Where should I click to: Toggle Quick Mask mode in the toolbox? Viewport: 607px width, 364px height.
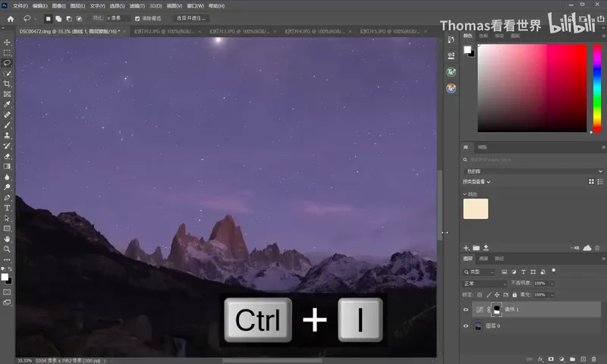(x=7, y=292)
